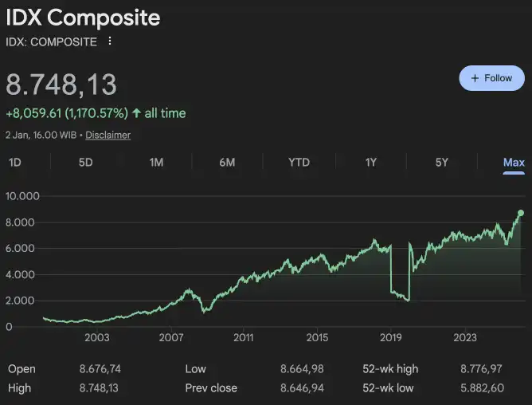Click the green all time gain text
Screen dimensions: 532x405
click(96, 113)
